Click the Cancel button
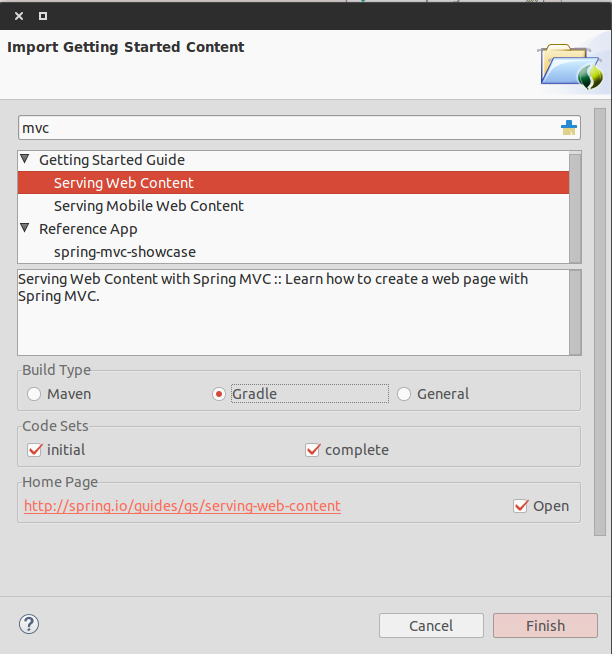 (x=431, y=626)
